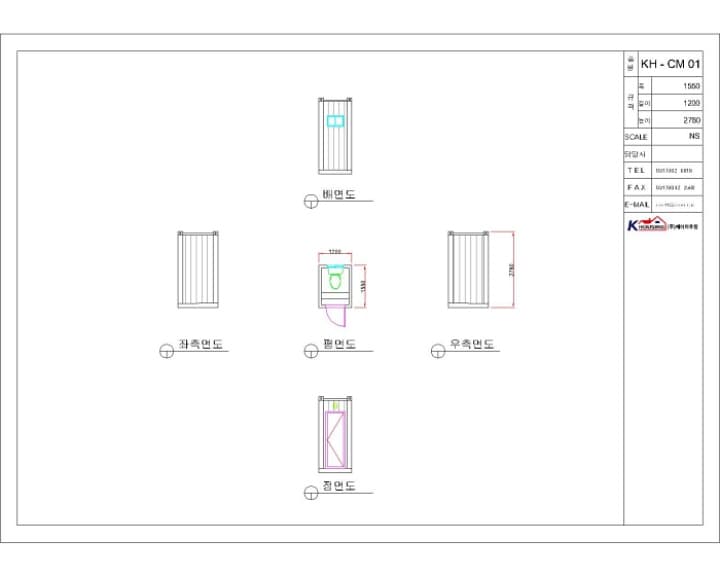
Task: Select the rear elevation drawing with cyan window
Action: [x=335, y=136]
